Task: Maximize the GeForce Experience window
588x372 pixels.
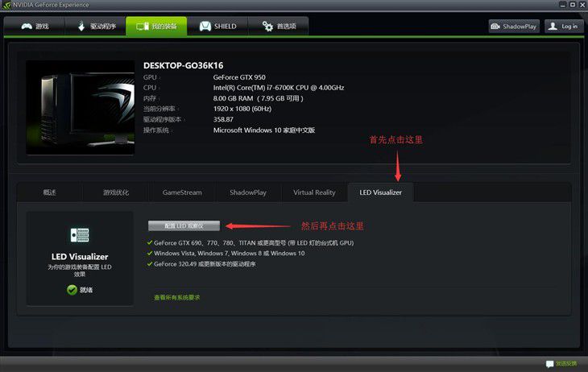Action: (x=573, y=5)
